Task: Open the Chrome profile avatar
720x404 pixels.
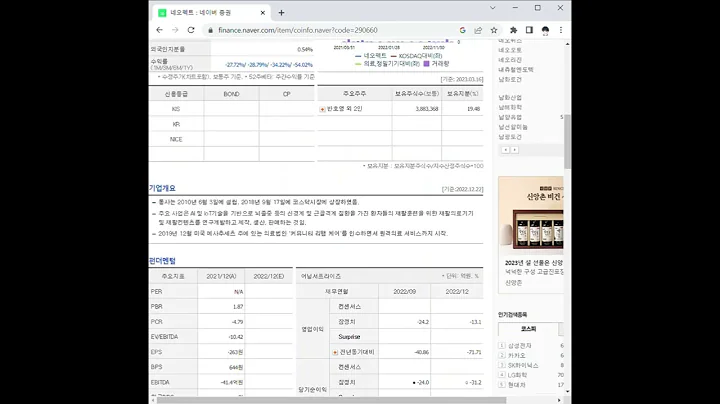Action: point(545,30)
